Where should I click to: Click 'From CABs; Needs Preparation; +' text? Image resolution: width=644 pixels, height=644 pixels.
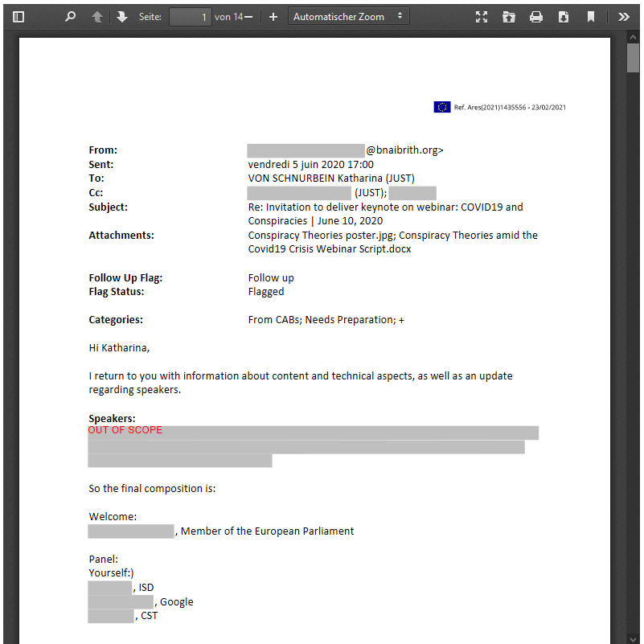[x=326, y=320]
